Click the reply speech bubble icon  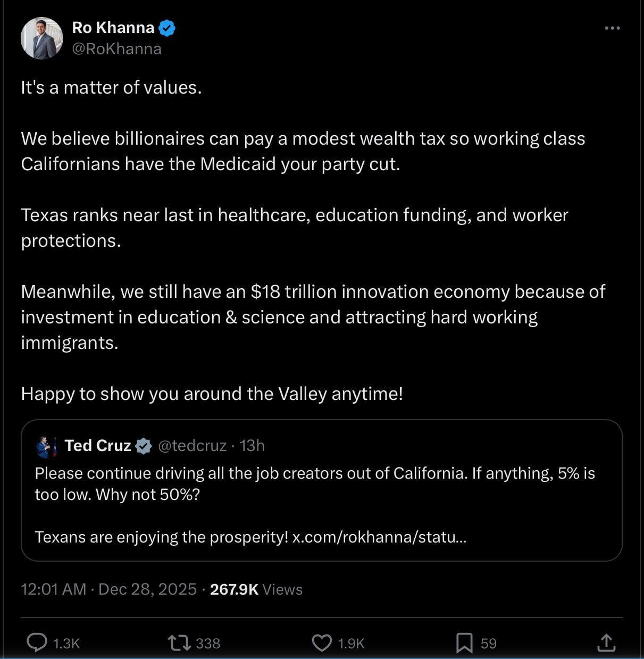[37, 643]
